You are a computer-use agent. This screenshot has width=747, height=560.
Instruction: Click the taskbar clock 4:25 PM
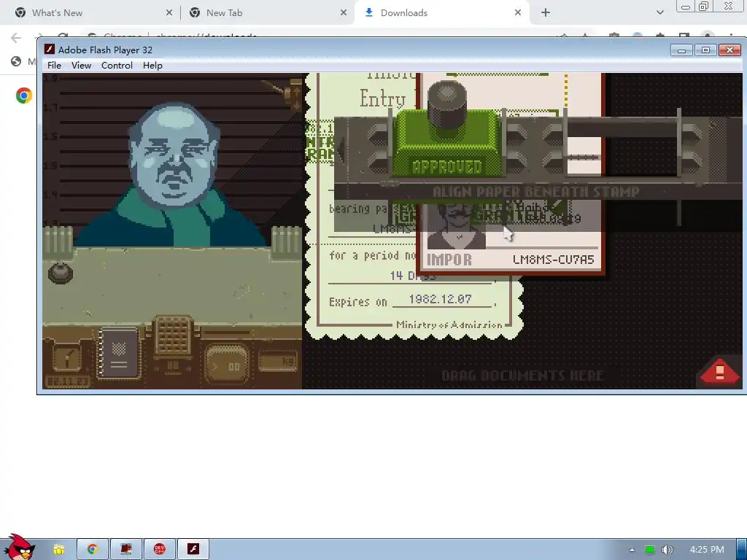coord(706,550)
